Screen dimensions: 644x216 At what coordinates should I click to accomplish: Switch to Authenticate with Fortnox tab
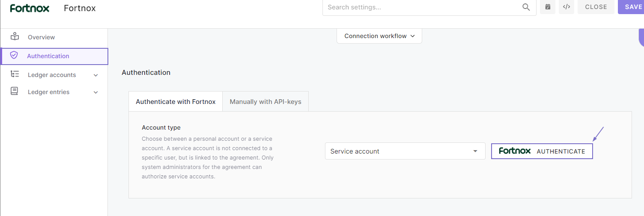[x=176, y=101]
